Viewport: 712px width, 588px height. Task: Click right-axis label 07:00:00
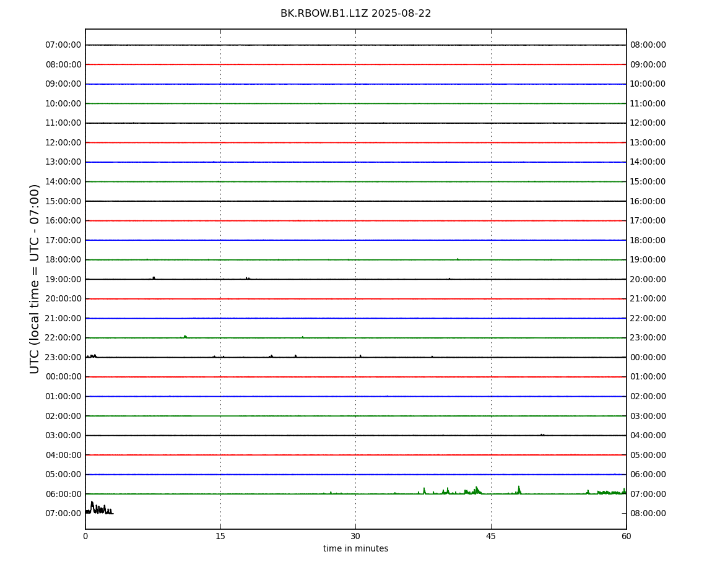648,494
